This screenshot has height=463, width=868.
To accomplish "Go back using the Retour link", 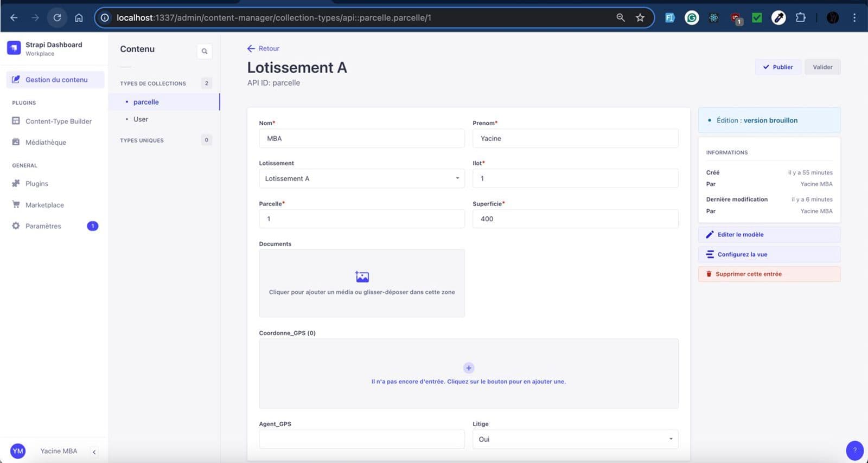I will coord(264,49).
